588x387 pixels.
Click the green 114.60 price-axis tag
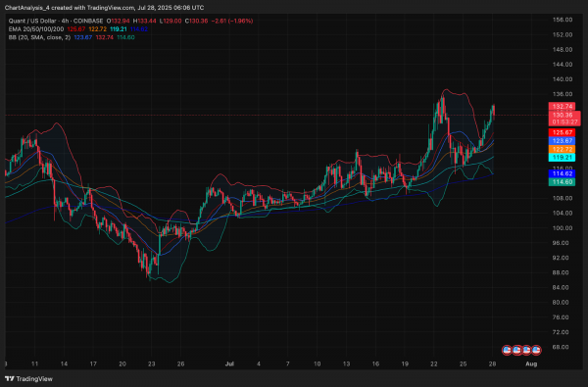tap(562, 182)
